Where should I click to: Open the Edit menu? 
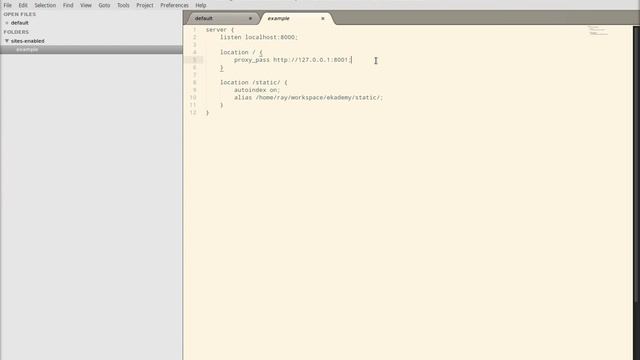tap(23, 5)
